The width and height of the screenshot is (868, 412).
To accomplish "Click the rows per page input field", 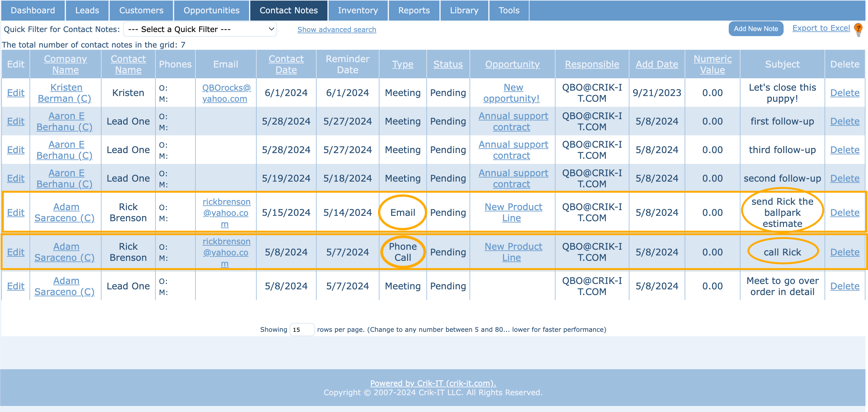I will click(301, 330).
